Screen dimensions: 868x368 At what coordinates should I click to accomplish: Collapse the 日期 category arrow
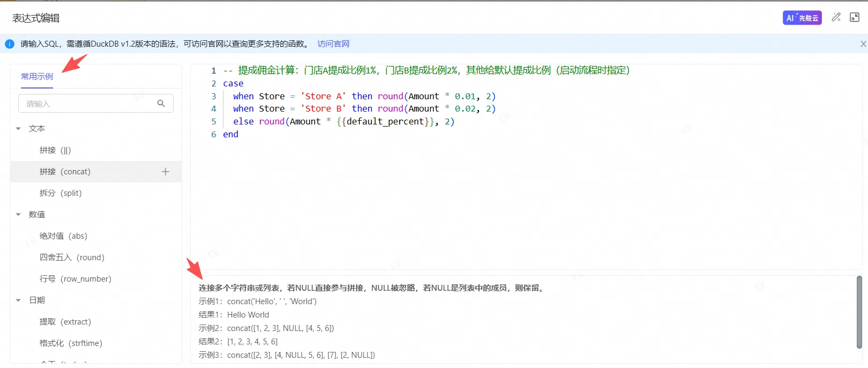pos(18,300)
